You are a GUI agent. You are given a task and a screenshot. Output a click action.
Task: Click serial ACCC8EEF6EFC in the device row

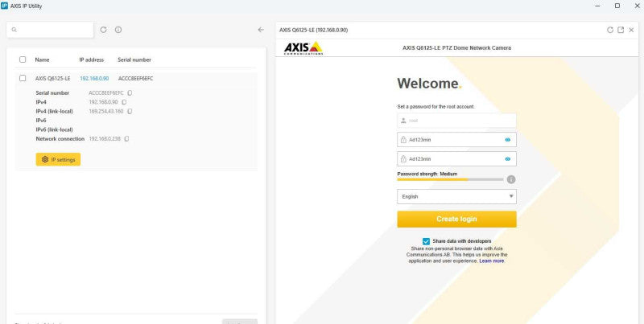coord(135,78)
